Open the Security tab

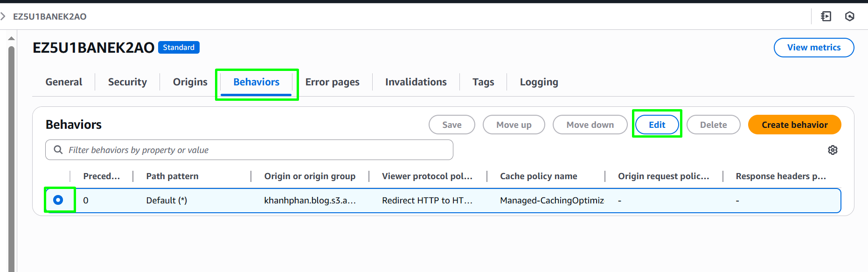[127, 82]
